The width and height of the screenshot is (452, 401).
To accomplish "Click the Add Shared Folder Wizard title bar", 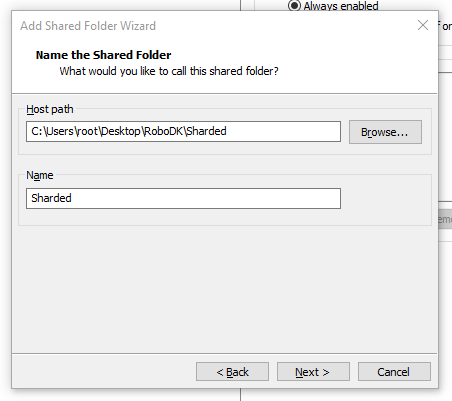I will pyautogui.click(x=213, y=26).
